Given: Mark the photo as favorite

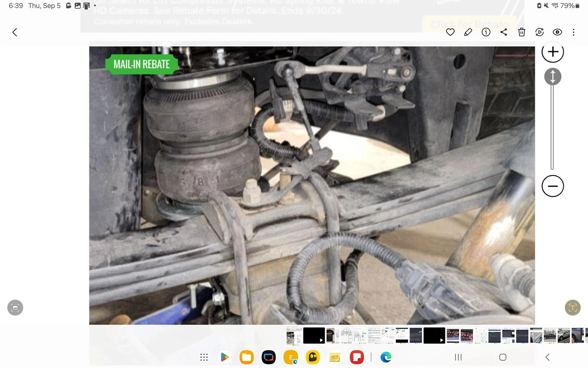Looking at the screenshot, I should pyautogui.click(x=450, y=32).
